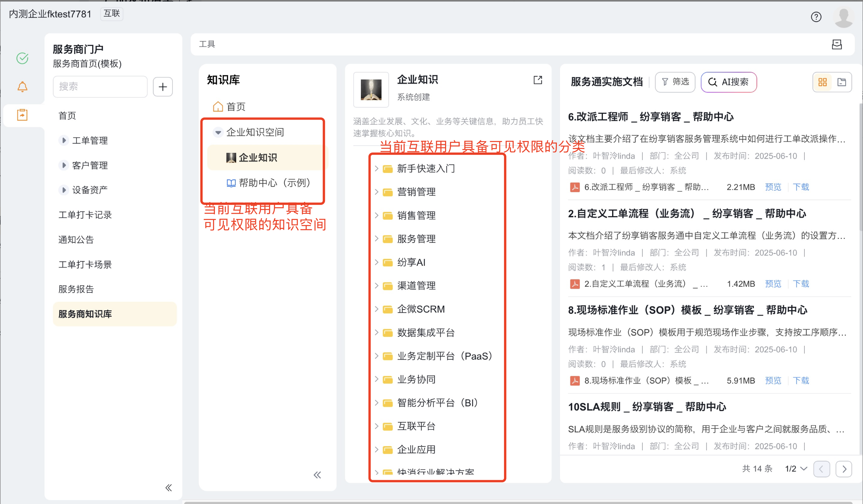This screenshot has height=504, width=863.
Task: Expand the 工单管理 menu group
Action: [x=64, y=140]
